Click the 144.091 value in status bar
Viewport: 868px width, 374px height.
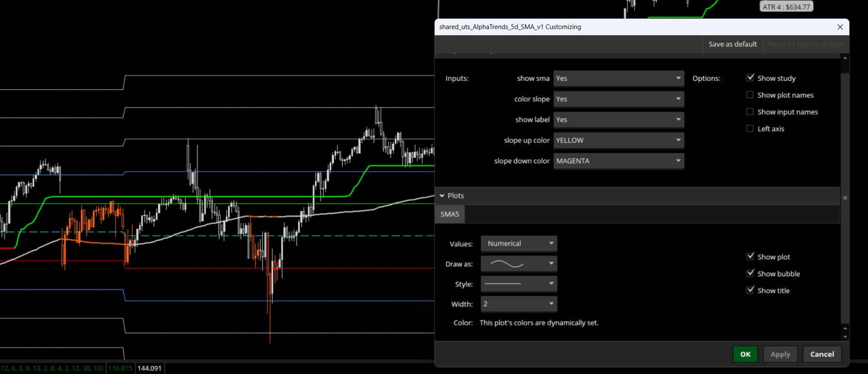[x=149, y=368]
